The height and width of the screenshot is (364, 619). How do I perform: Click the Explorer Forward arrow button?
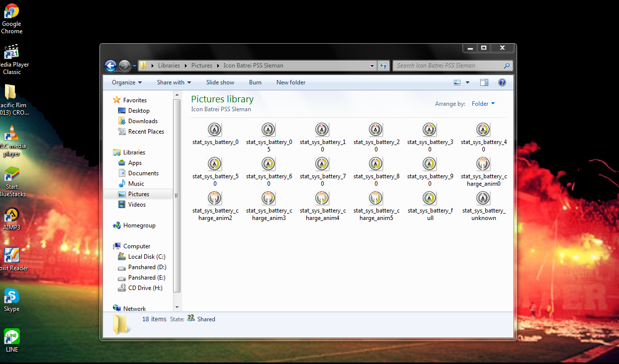(124, 66)
